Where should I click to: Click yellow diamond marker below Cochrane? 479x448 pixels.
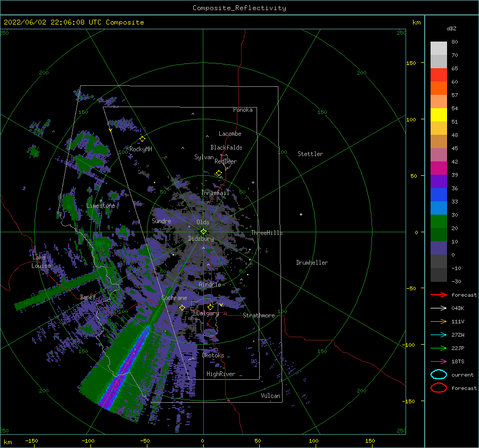tap(182, 307)
